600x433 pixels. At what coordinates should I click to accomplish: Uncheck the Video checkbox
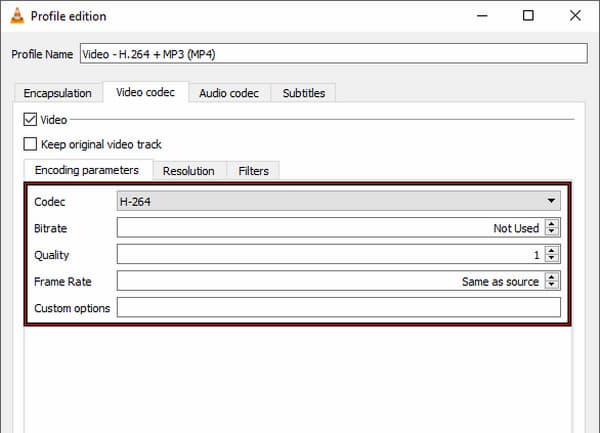click(30, 119)
